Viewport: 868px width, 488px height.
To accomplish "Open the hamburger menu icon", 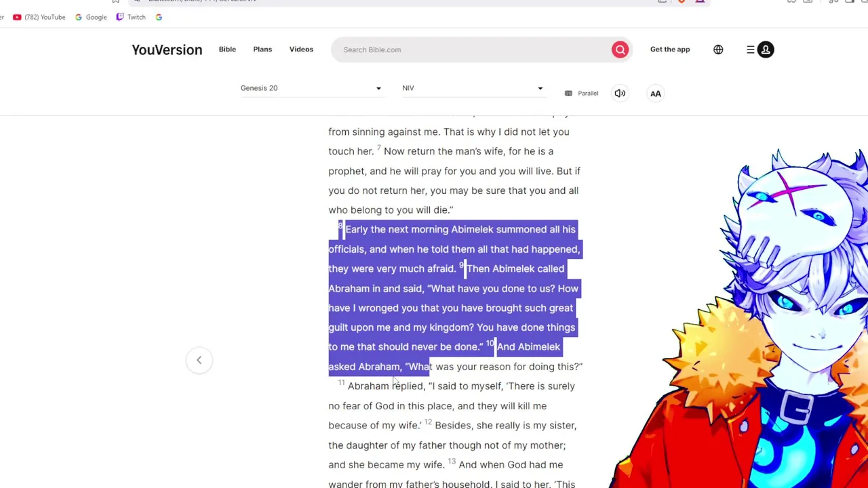I will [x=751, y=49].
